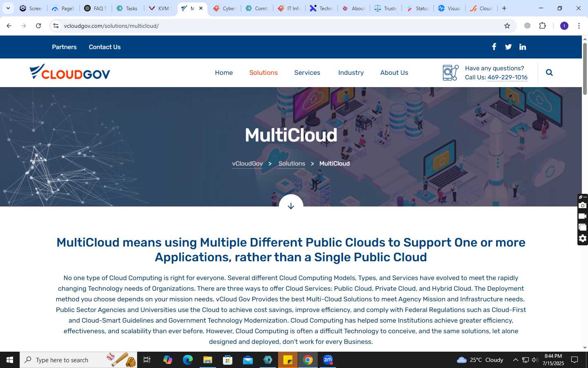Open the Partners link
This screenshot has height=368, width=588.
point(64,47)
